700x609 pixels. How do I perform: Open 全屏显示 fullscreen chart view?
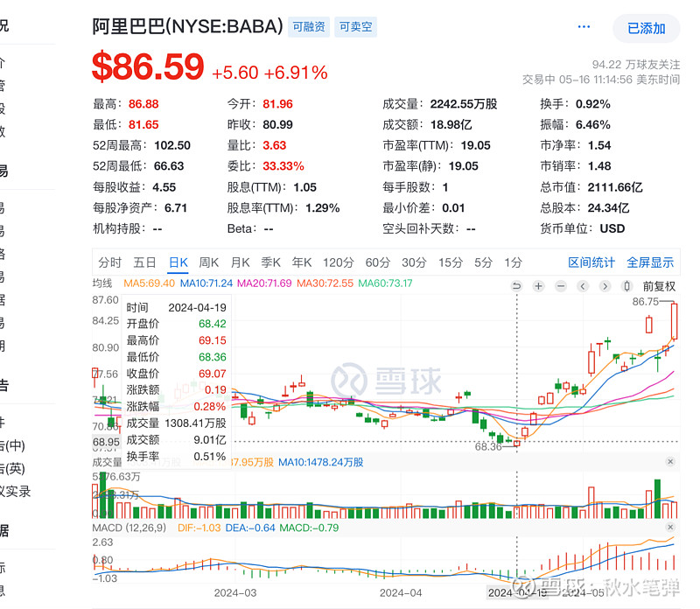[650, 262]
